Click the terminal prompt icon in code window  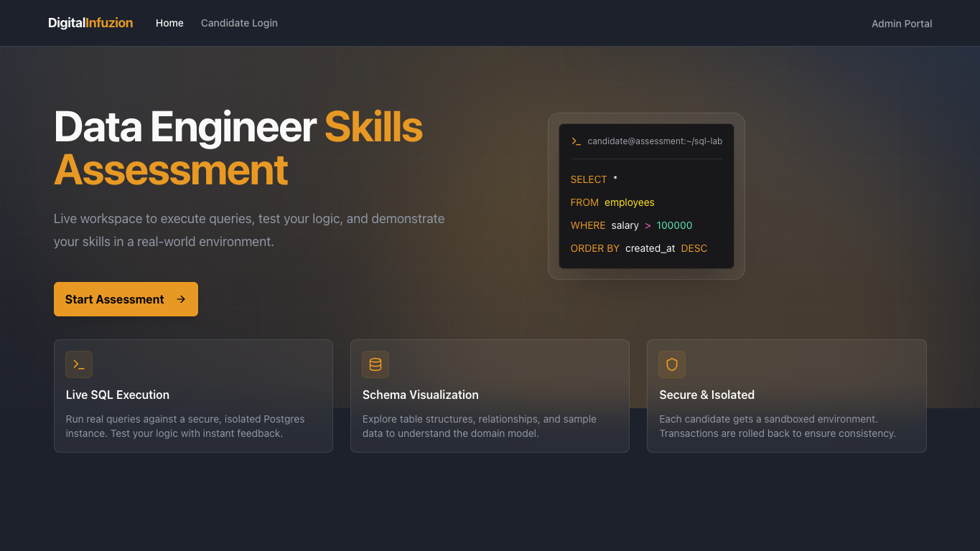point(576,141)
